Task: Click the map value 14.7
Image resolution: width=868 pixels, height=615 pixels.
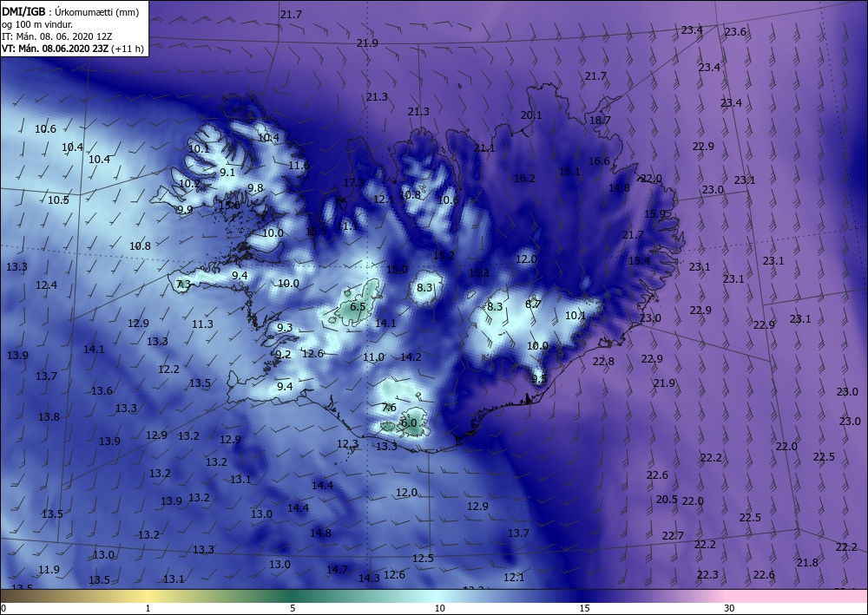Action: (x=337, y=569)
